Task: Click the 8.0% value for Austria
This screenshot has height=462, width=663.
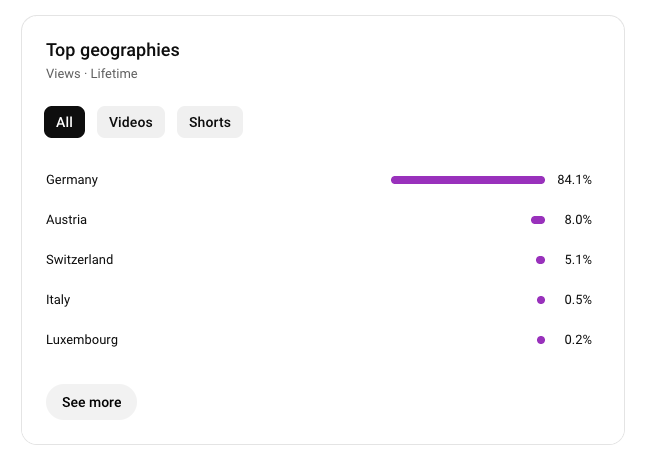Action: click(578, 220)
